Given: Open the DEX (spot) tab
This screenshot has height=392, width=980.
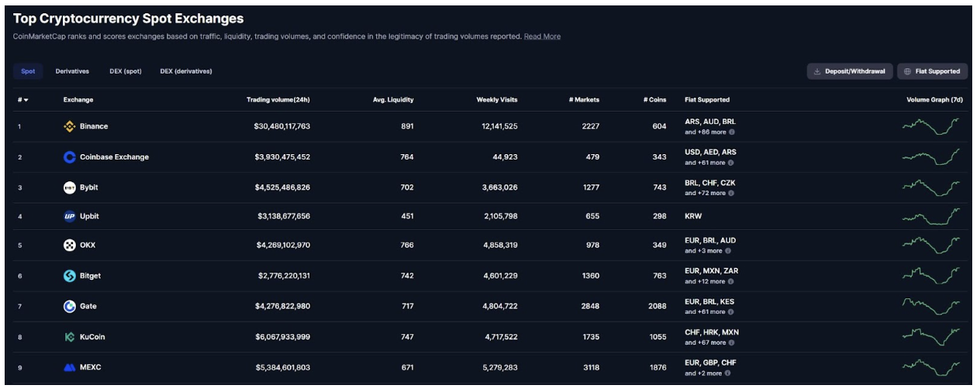Looking at the screenshot, I should 126,71.
